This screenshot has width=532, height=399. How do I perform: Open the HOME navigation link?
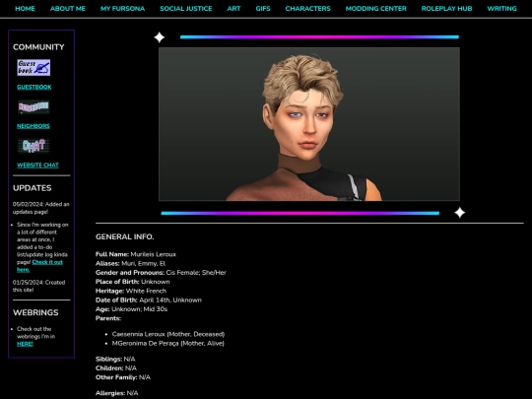point(25,9)
